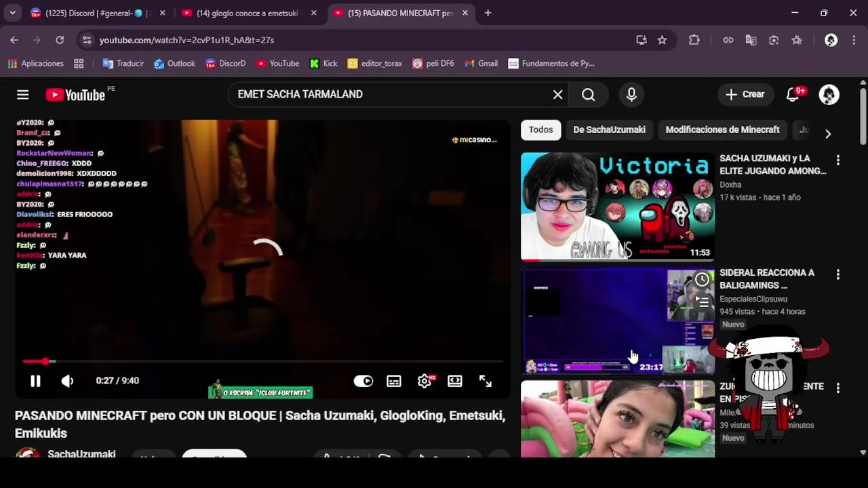Select the De SachaUzumaki chip

[609, 129]
